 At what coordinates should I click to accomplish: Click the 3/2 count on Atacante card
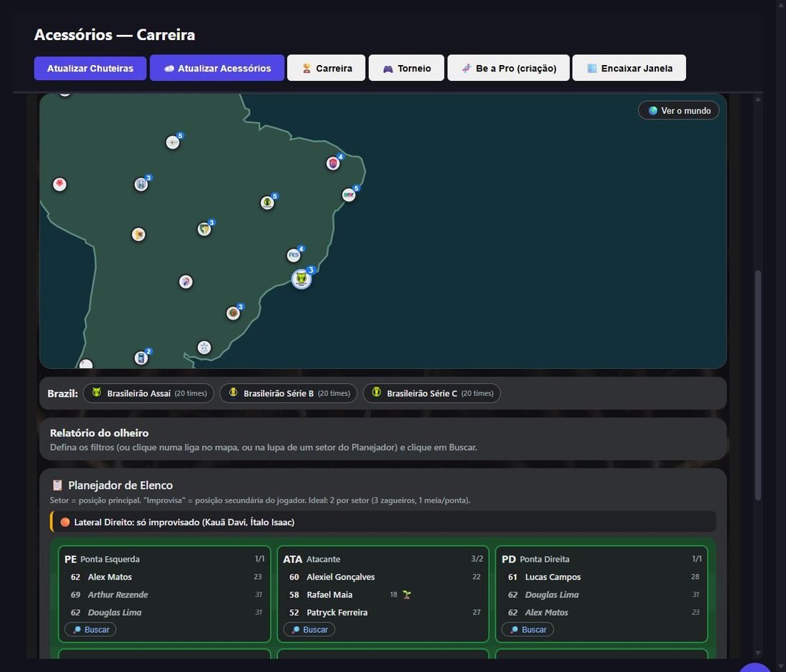(477, 558)
